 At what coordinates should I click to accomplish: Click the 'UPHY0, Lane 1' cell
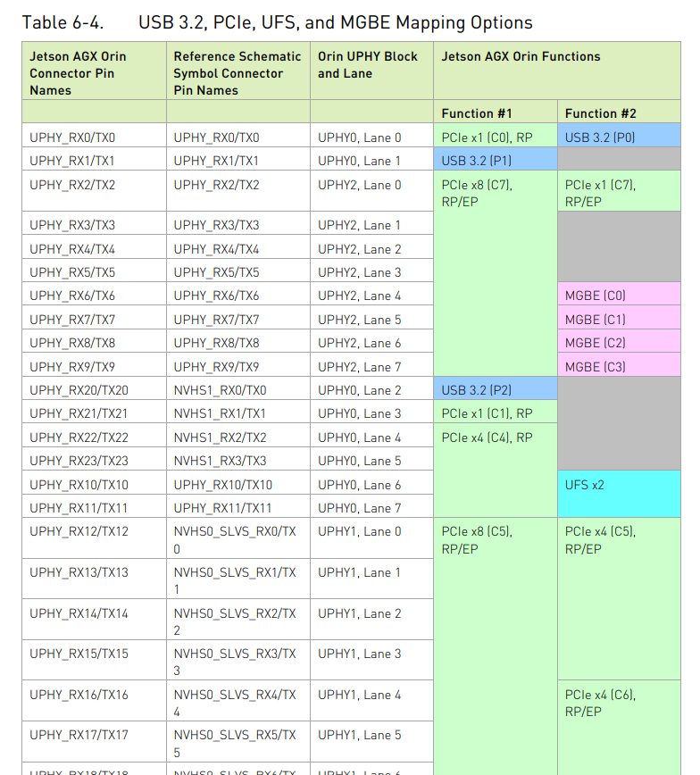[x=371, y=159]
